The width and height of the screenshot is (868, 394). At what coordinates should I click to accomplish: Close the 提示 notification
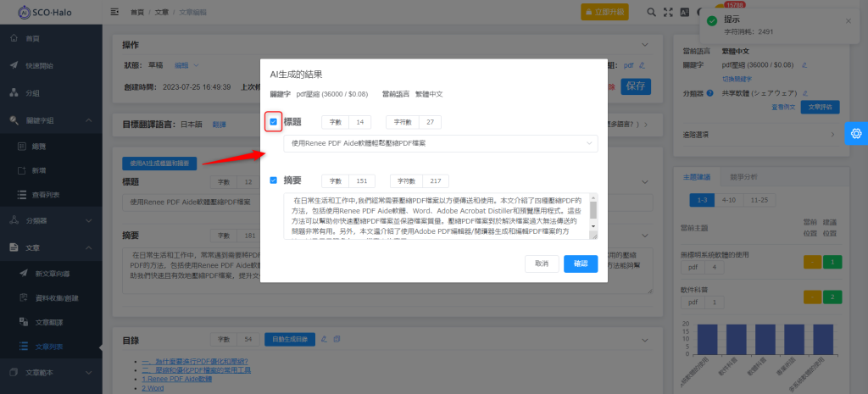[x=849, y=21]
